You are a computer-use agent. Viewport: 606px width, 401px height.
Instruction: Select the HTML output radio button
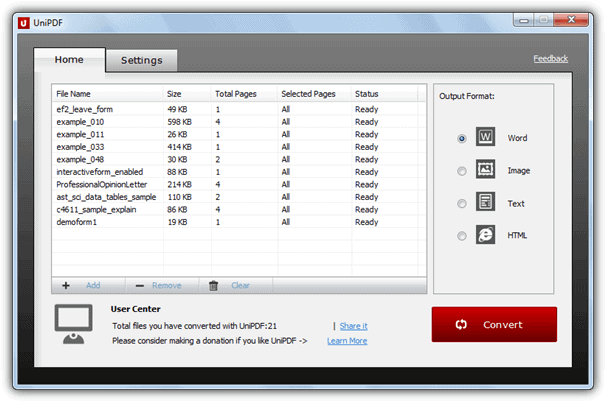461,236
